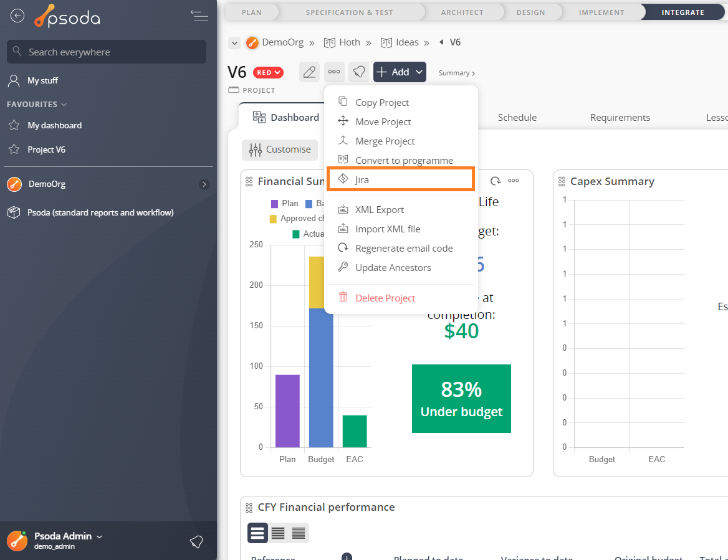Open the Schedule tab
Viewport: 728px width, 560px height.
[x=517, y=117]
